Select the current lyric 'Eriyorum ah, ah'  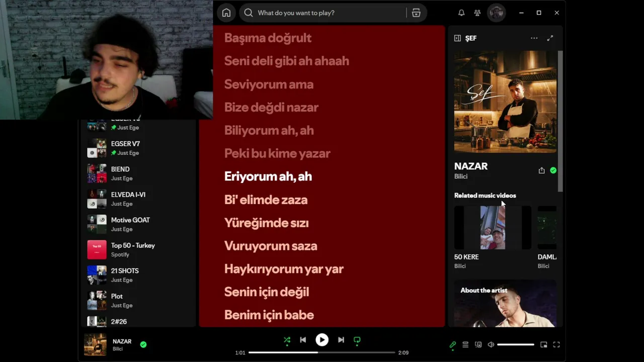268,176
